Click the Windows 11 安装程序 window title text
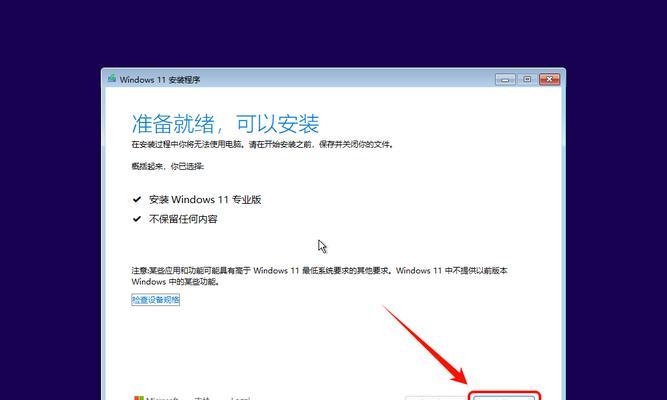The height and width of the screenshot is (400, 667). (160, 80)
